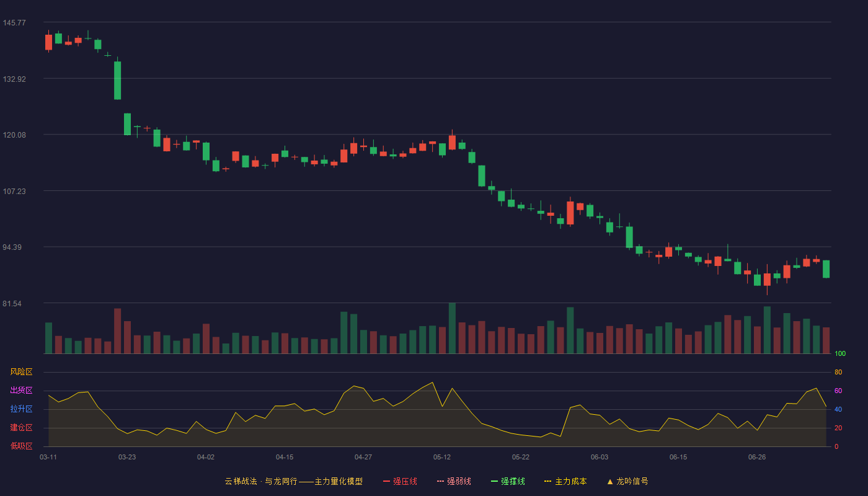Click the yellow triangle 龙吟信号 legend icon

click(x=610, y=482)
